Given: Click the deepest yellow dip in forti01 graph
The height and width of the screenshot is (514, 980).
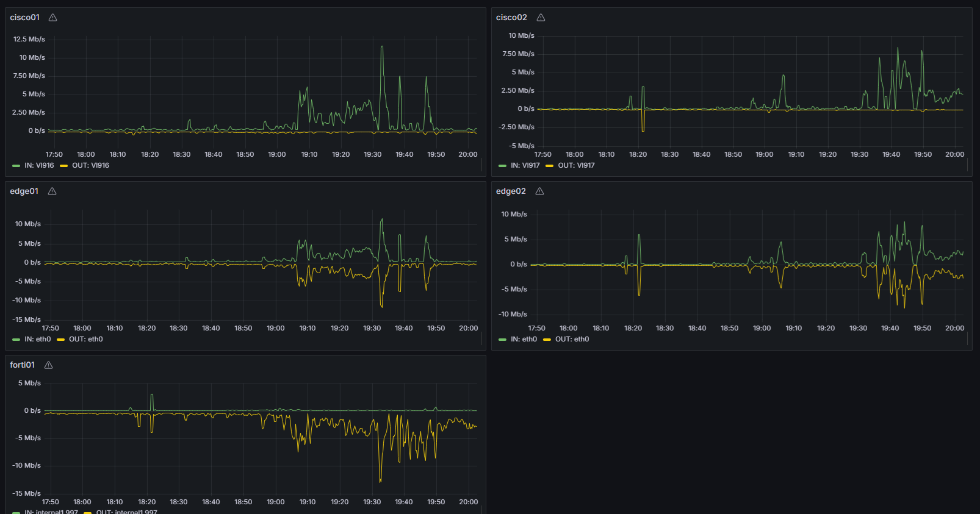Looking at the screenshot, I should (380, 480).
